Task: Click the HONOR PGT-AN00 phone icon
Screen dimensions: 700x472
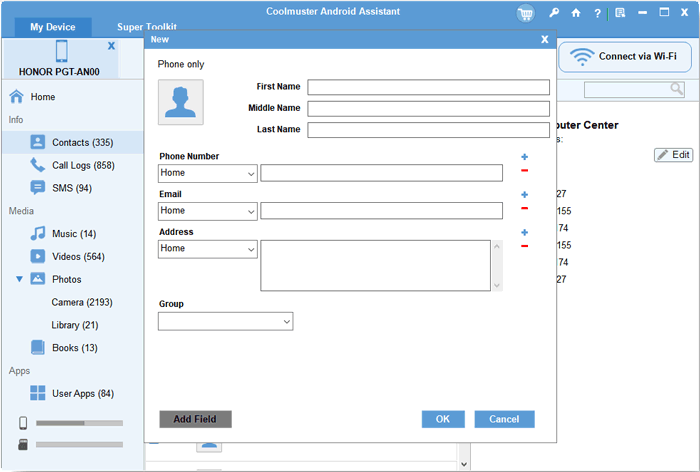Action: coord(62,51)
